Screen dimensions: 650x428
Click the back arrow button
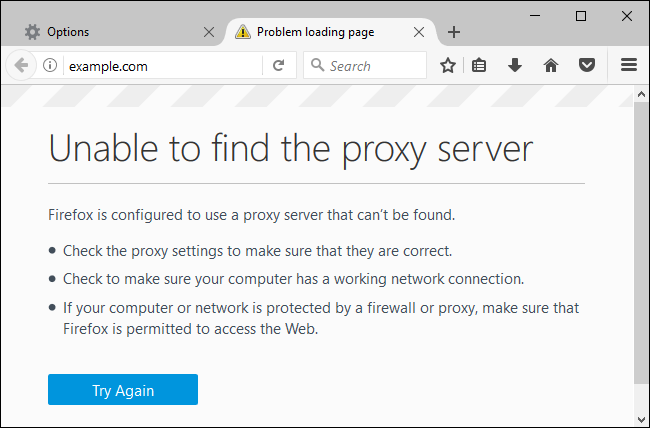20,66
